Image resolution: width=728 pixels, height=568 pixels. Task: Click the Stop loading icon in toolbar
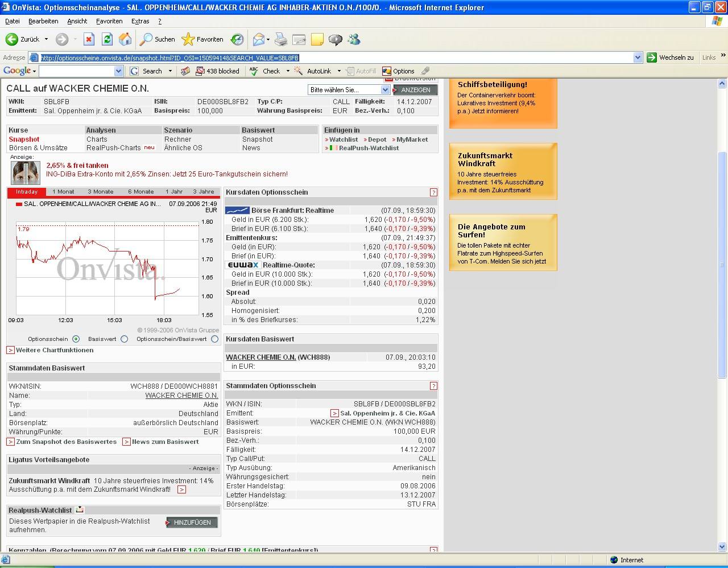[x=89, y=39]
